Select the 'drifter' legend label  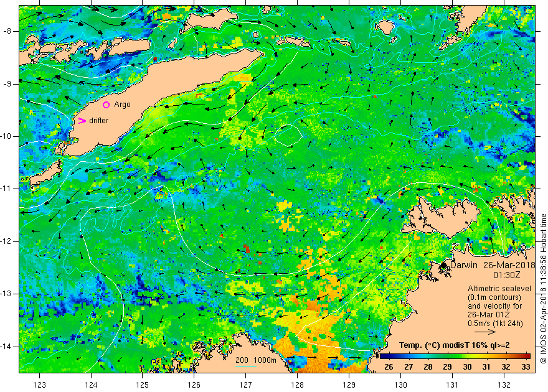[99, 121]
